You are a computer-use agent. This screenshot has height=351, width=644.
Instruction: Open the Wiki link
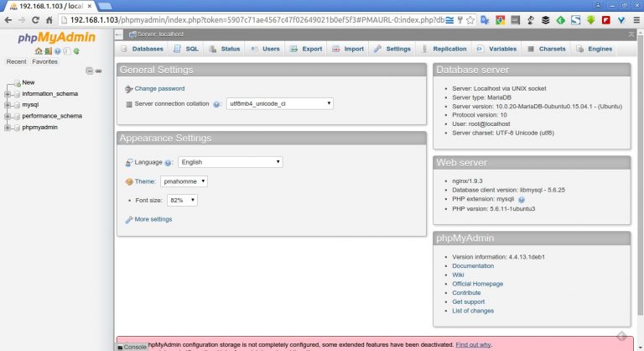point(458,275)
